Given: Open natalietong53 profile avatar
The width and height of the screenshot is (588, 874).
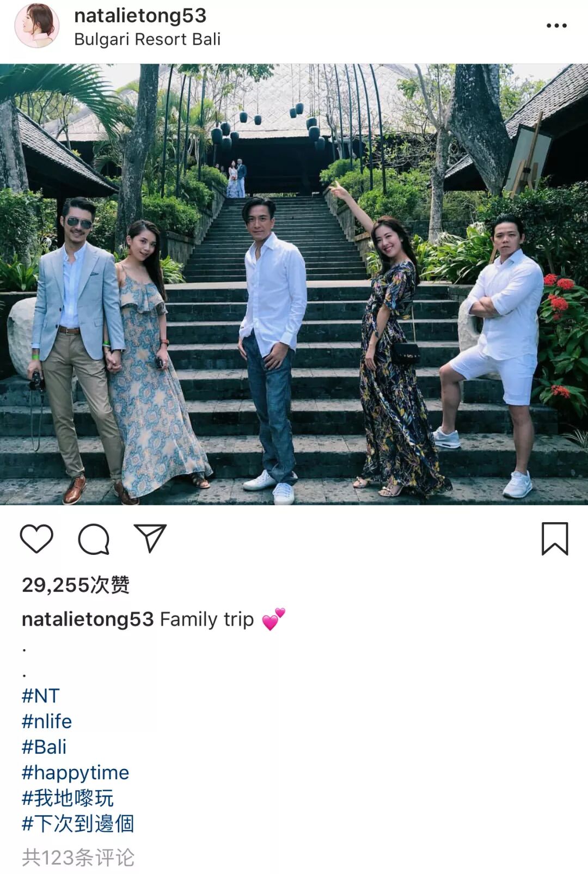Looking at the screenshot, I should tap(37, 25).
